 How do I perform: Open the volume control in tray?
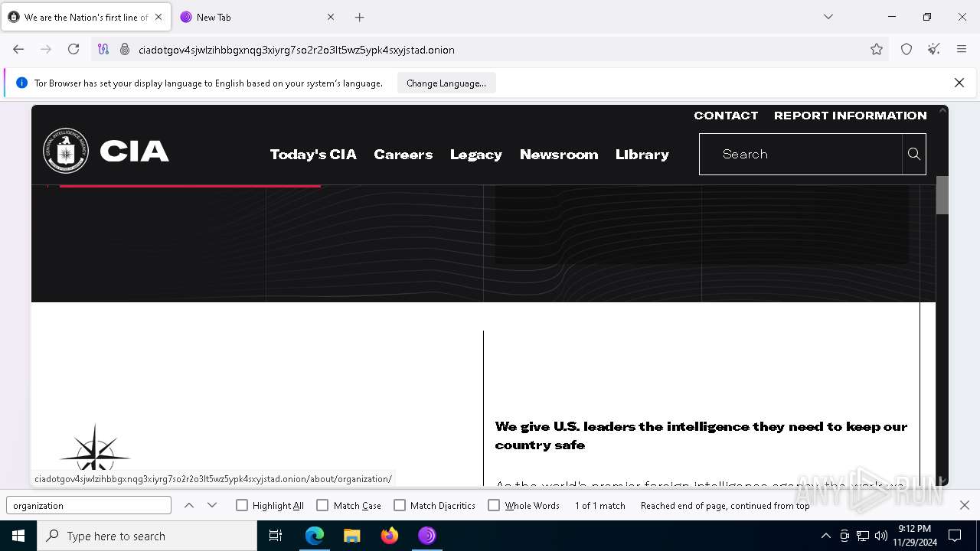[x=881, y=536]
